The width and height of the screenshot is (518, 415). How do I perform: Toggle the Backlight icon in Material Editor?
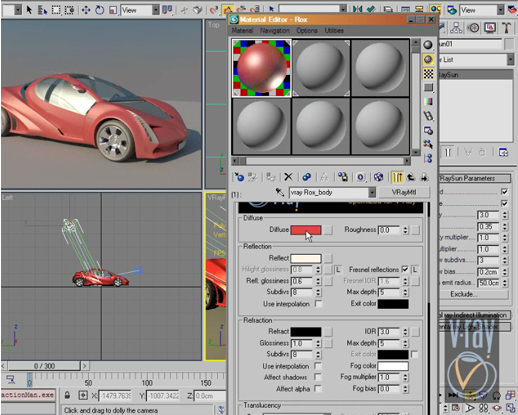tap(428, 59)
